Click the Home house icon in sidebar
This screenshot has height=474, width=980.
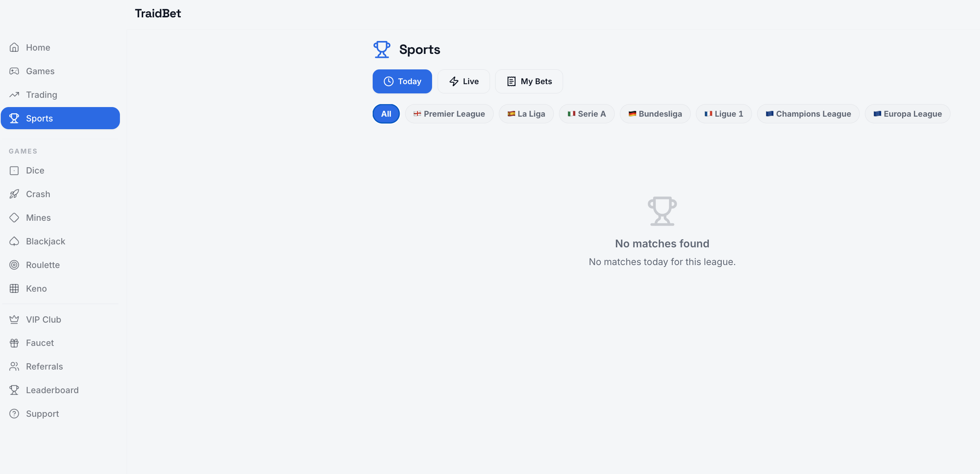[x=14, y=48]
